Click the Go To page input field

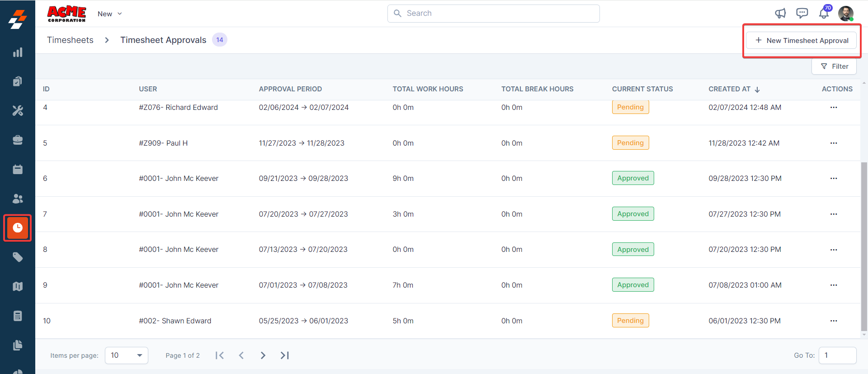(837, 355)
